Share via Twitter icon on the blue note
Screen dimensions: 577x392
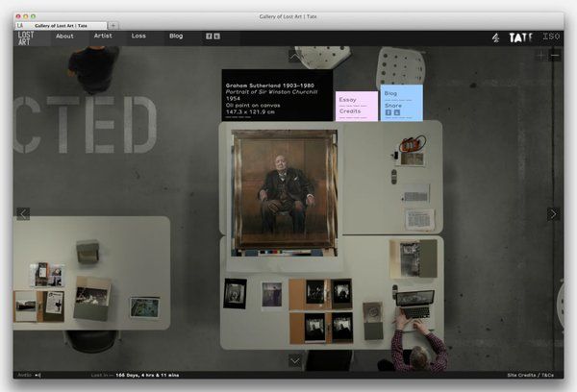398,113
